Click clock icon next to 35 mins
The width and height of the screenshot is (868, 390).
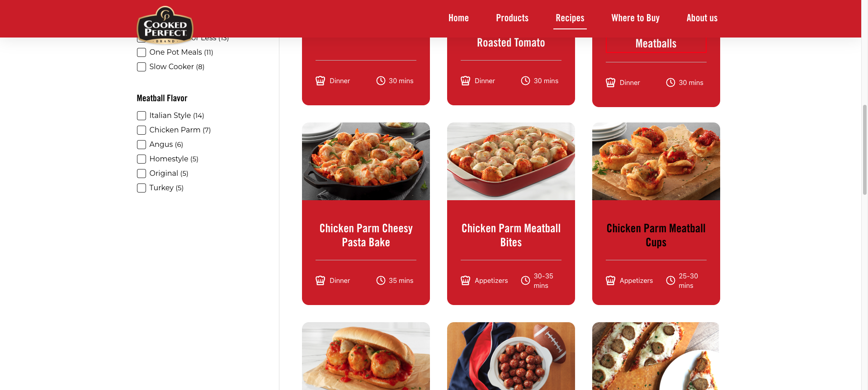(x=381, y=281)
